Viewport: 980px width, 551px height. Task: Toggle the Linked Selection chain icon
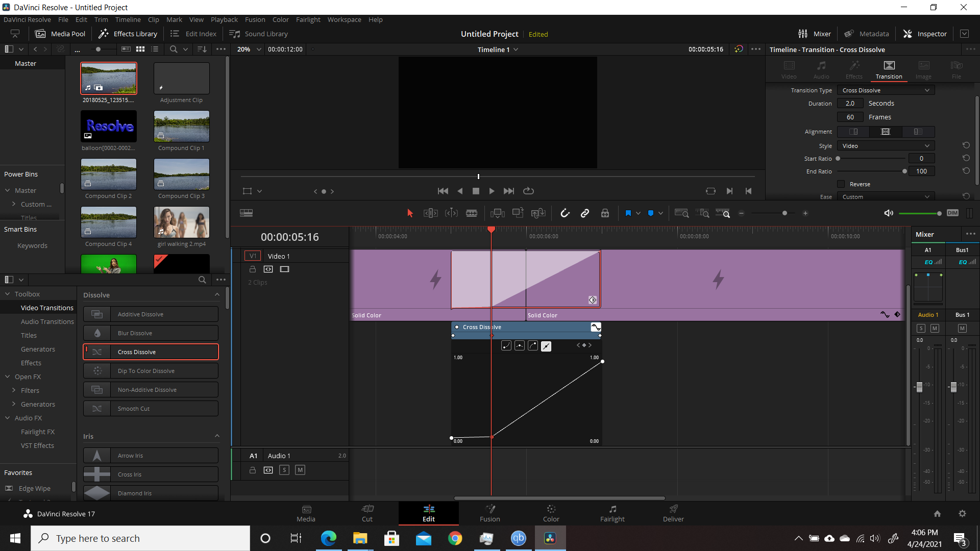point(585,213)
